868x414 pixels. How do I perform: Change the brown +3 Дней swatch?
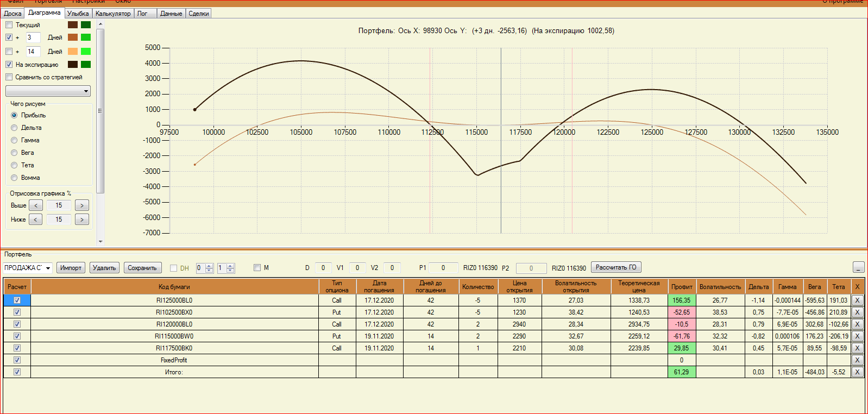pos(73,37)
